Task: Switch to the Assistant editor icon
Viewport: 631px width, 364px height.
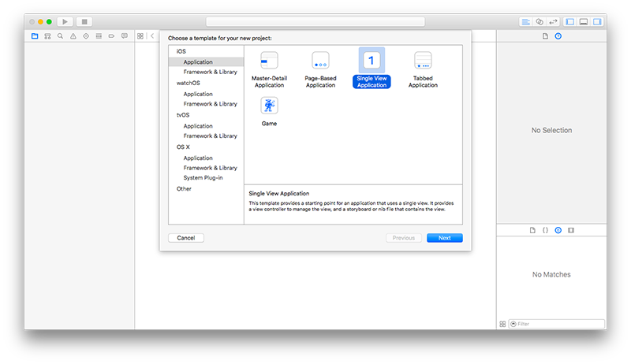Action: 540,22
